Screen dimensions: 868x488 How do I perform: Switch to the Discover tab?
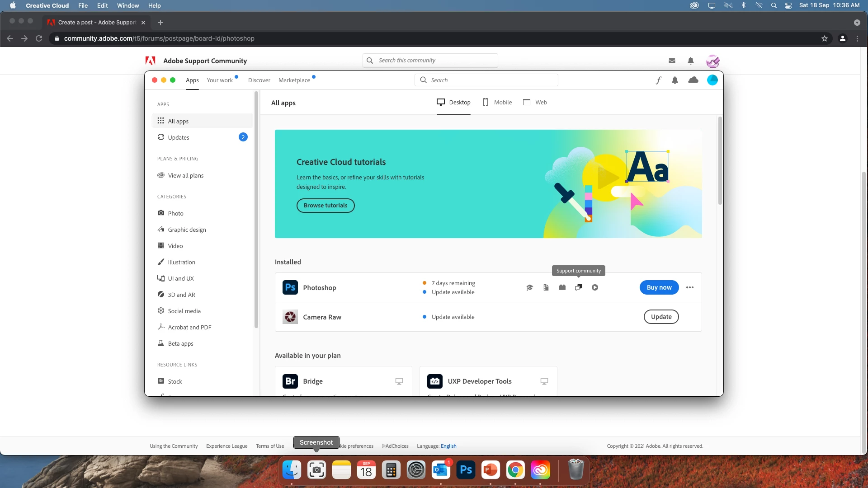click(x=259, y=80)
